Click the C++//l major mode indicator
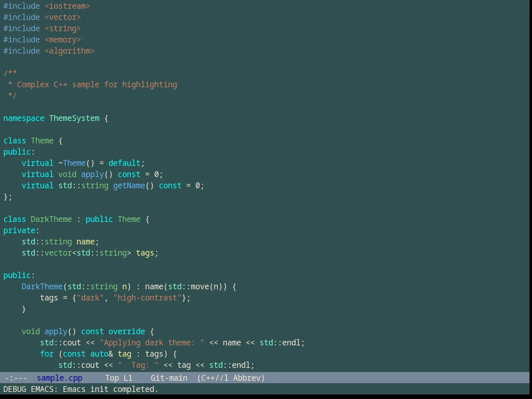Viewport: 532px width, 399px height. (x=214, y=378)
